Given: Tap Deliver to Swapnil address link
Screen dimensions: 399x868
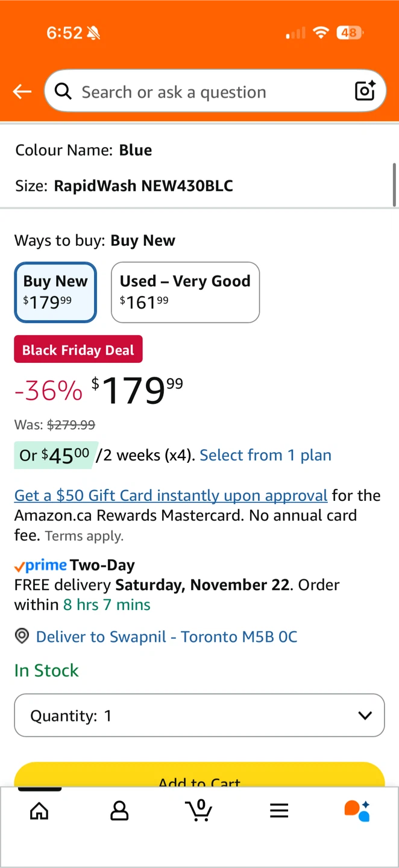Looking at the screenshot, I should click(166, 637).
